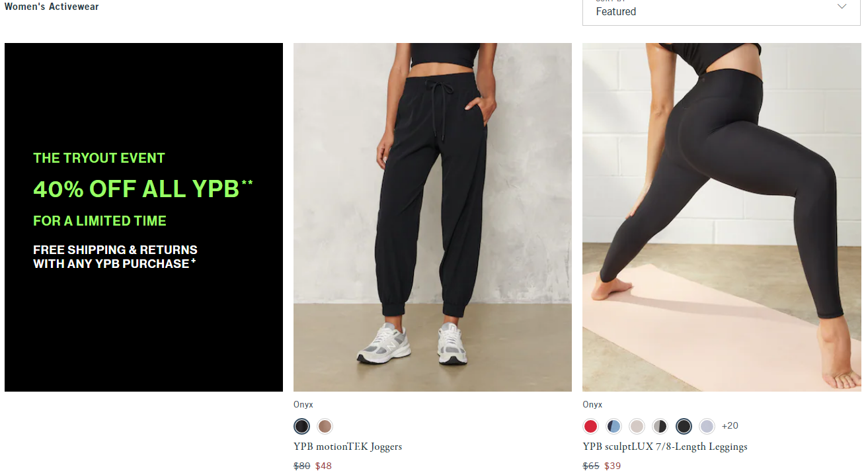This screenshot has width=868, height=473.
Task: Select the Onyx black swatch for Joggers
Action: [301, 426]
